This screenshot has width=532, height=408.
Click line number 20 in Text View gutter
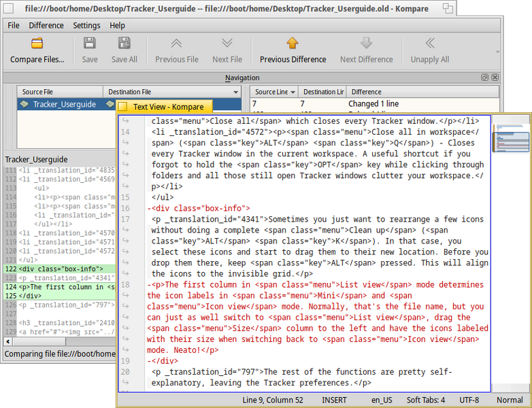(x=125, y=372)
